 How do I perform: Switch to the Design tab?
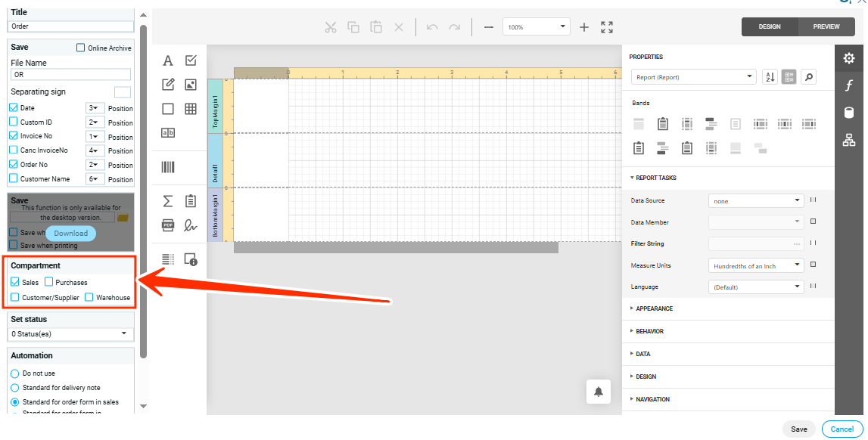click(770, 26)
